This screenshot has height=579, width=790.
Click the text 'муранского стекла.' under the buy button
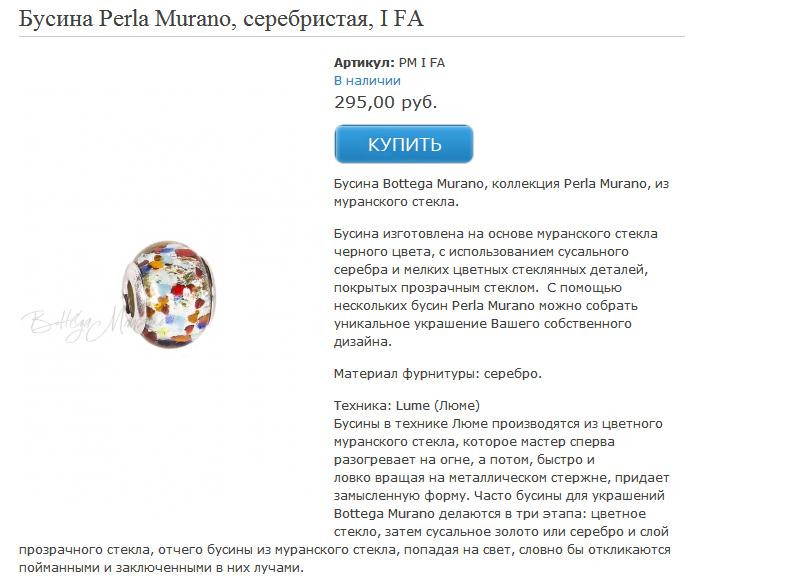[x=396, y=202]
